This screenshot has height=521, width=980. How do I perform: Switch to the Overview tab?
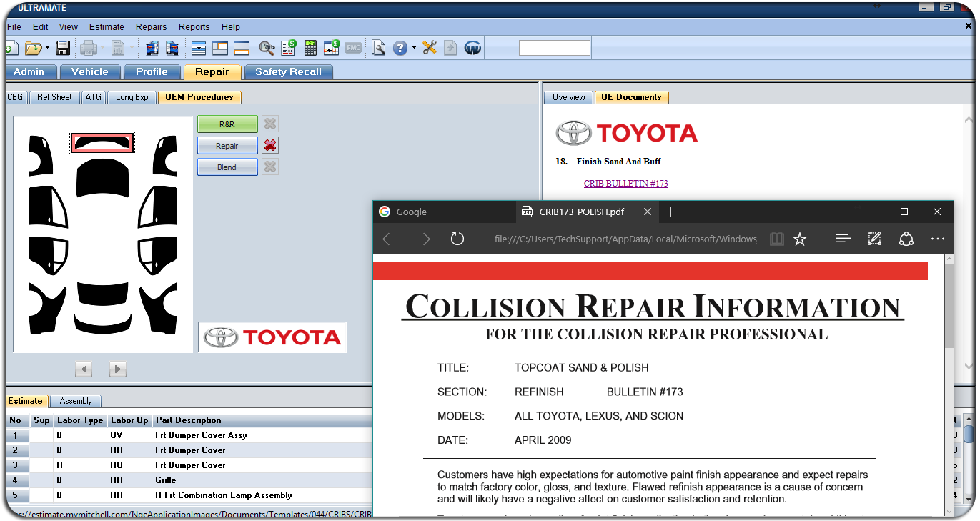[x=569, y=97]
